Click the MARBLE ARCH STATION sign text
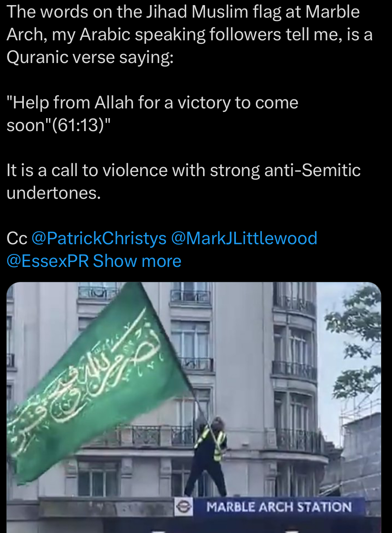 click(279, 507)
